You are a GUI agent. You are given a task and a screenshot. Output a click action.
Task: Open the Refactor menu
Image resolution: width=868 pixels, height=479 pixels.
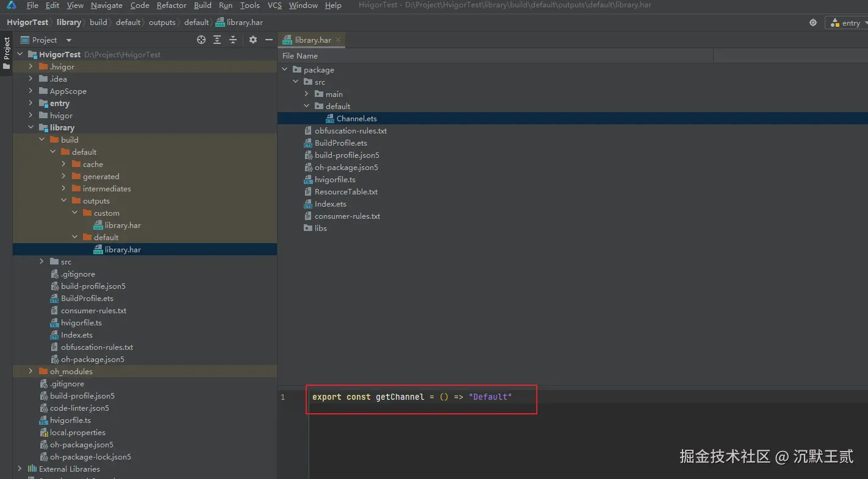pos(171,5)
